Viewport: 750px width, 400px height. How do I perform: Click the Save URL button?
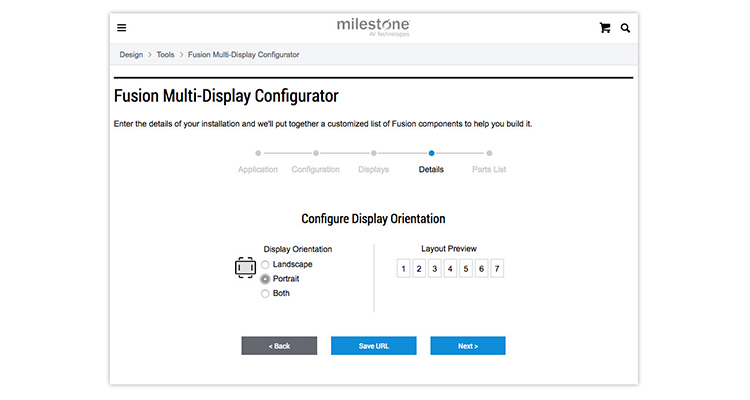374,345
